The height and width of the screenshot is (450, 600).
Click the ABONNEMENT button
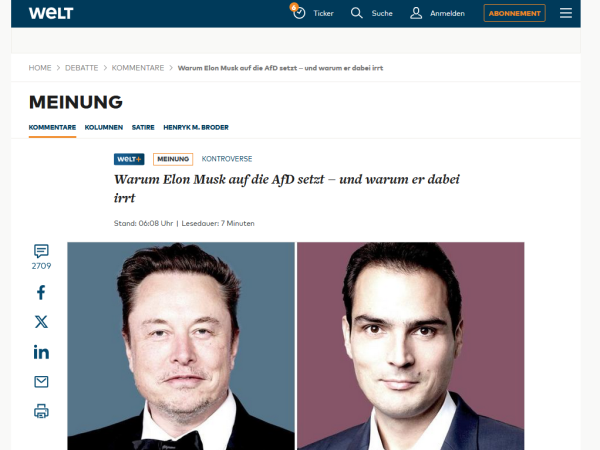514,13
